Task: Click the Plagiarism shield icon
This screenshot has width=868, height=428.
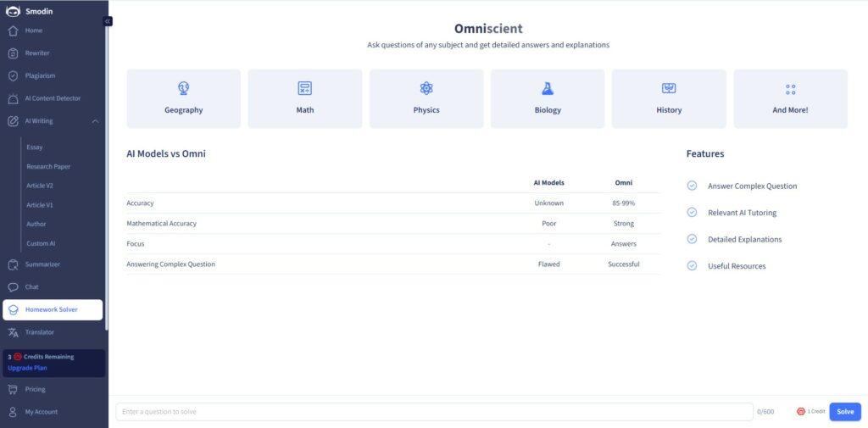Action: pyautogui.click(x=14, y=76)
